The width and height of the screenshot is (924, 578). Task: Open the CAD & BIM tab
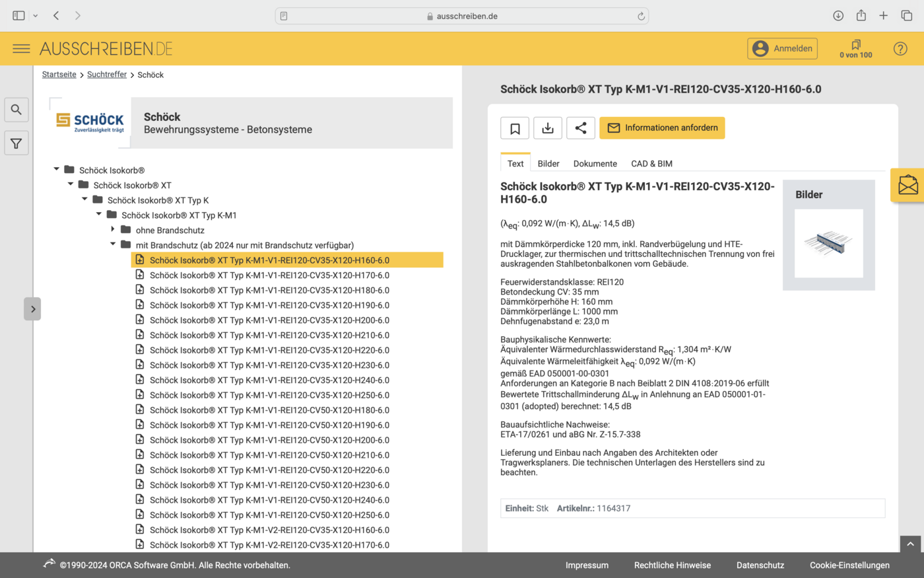[651, 164]
